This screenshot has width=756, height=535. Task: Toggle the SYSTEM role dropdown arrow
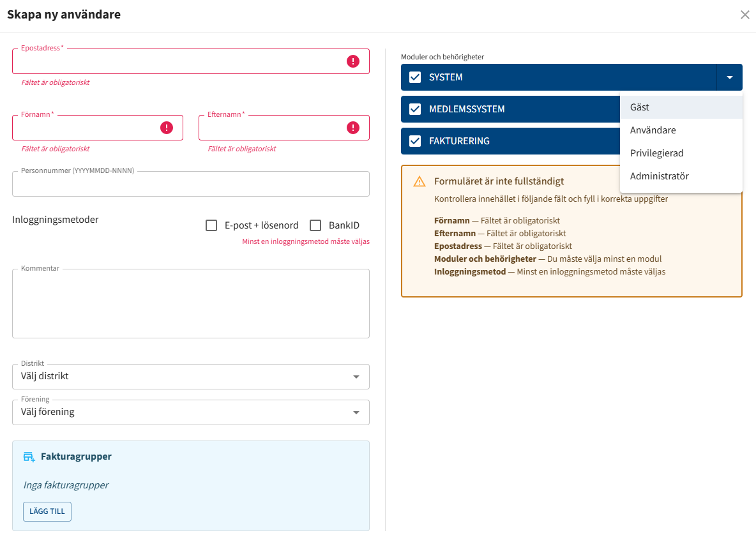tap(729, 77)
